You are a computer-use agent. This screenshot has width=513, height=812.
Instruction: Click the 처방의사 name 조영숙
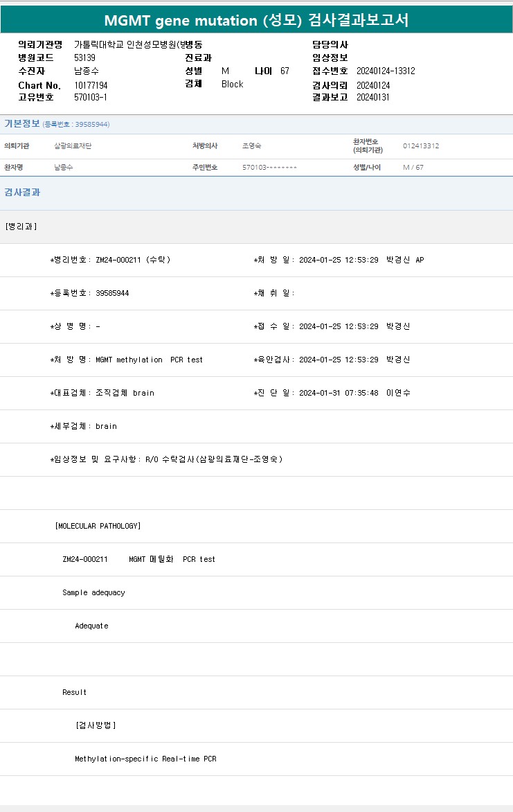click(251, 146)
